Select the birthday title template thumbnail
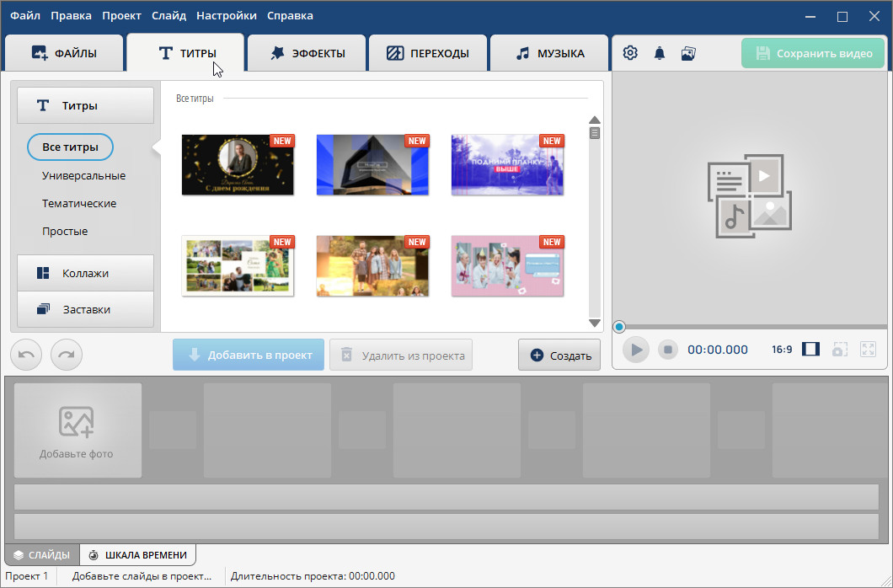 [x=238, y=164]
